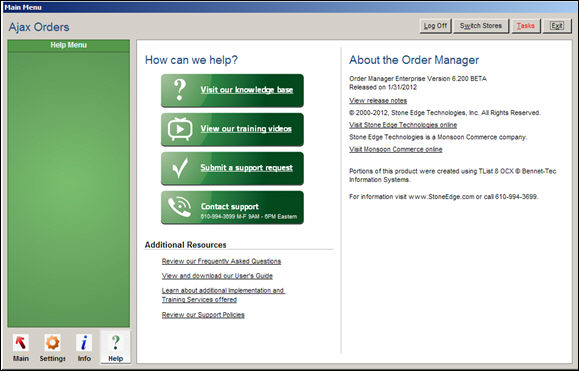This screenshot has height=371, width=579.
Task: Click the 'How can we help?' heading
Action: pyautogui.click(x=191, y=60)
